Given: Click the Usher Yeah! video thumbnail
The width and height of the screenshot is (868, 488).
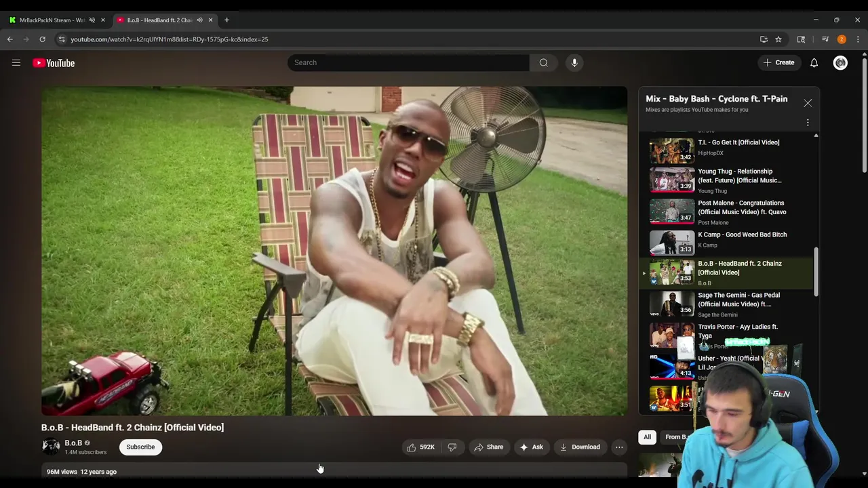Looking at the screenshot, I should pyautogui.click(x=672, y=367).
